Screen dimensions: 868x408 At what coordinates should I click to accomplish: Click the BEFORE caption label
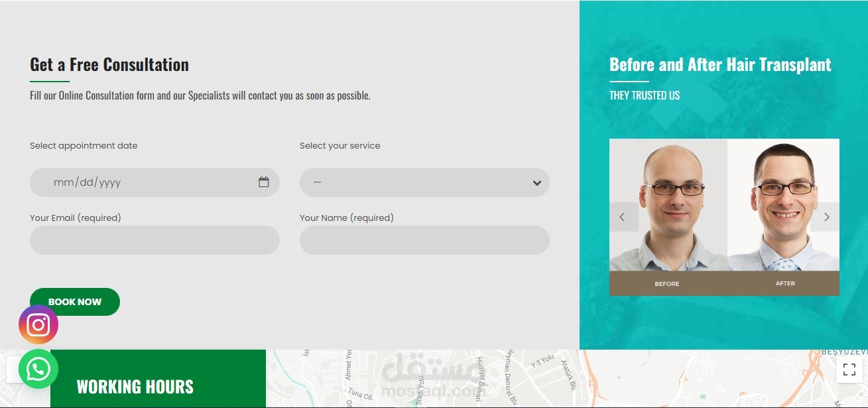pyautogui.click(x=667, y=283)
